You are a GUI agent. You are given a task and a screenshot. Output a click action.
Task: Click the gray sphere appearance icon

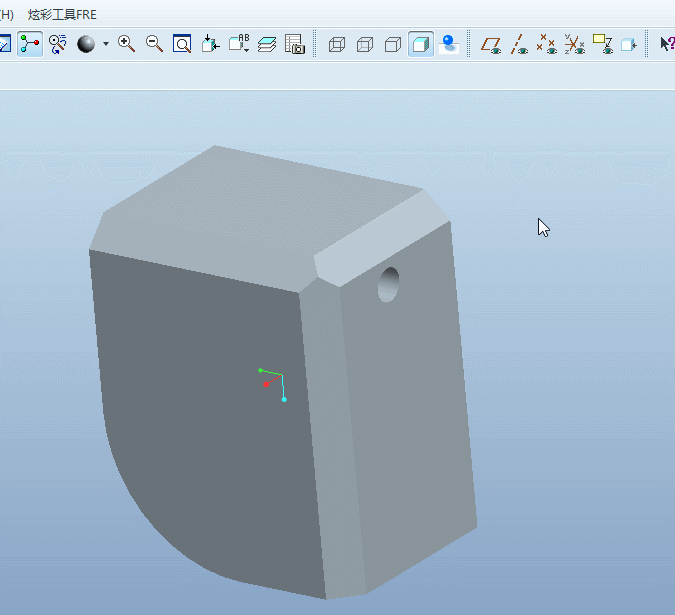(86, 44)
